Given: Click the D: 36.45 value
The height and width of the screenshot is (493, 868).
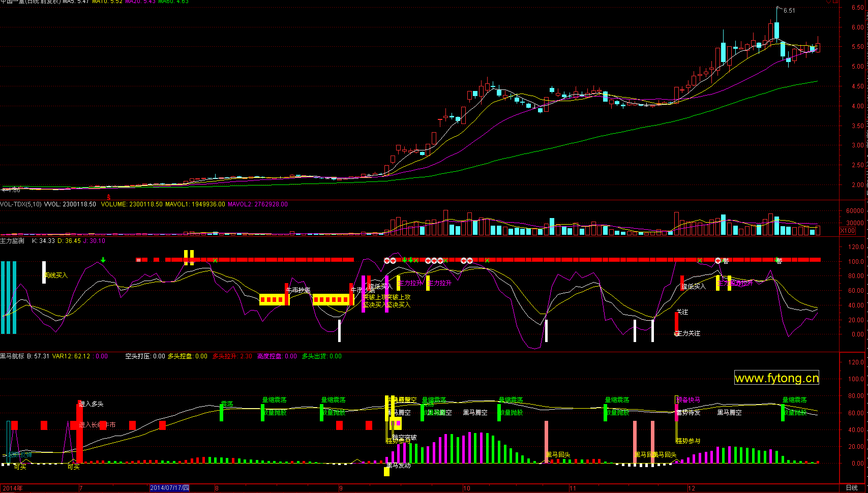Looking at the screenshot, I should point(69,241).
